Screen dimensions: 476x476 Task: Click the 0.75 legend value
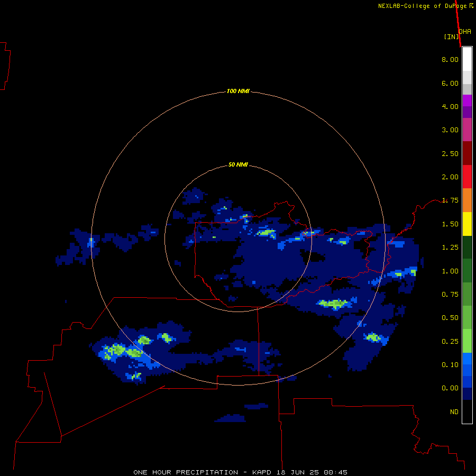click(450, 295)
